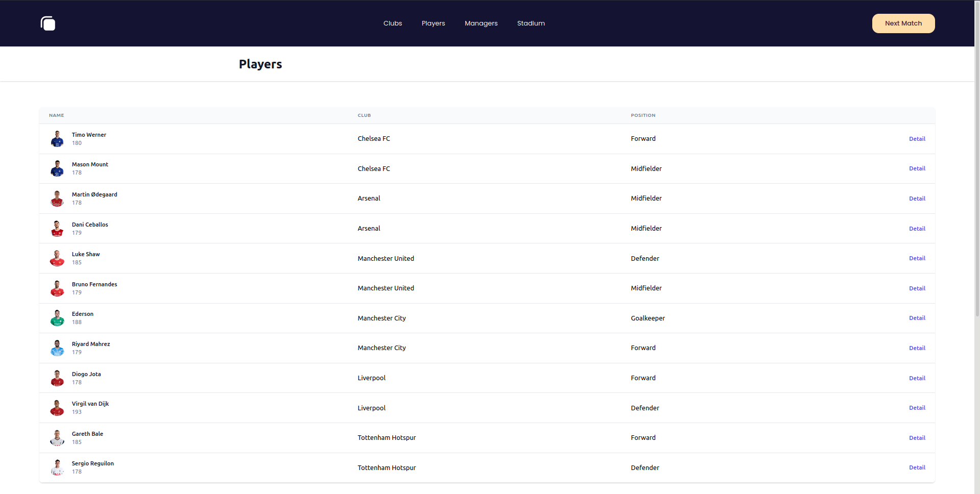Click Riyard Mahrez's avatar image
This screenshot has width=980, height=494.
tap(57, 348)
